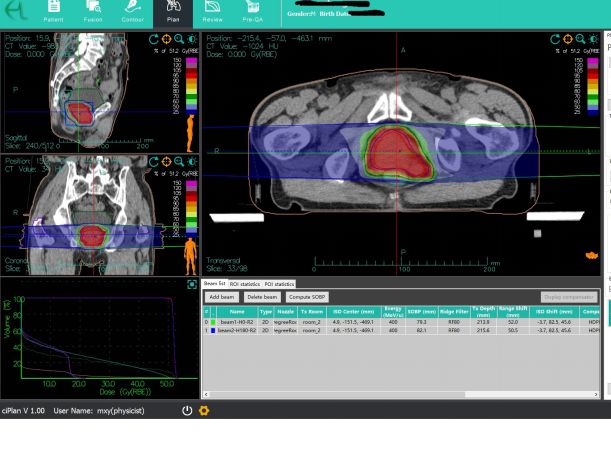This screenshot has height=454, width=611.
Task: Switch to POI statistics tab
Action: click(279, 284)
